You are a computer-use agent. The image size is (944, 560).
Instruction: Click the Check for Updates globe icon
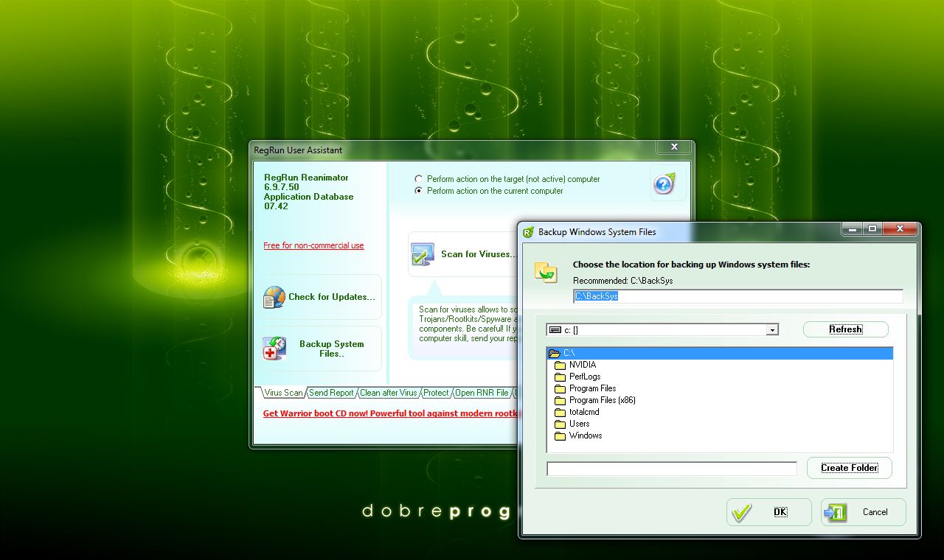pyautogui.click(x=274, y=297)
